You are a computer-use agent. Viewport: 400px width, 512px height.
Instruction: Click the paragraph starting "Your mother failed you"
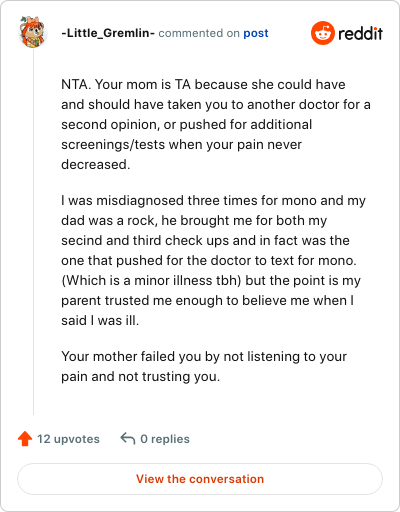(x=204, y=366)
